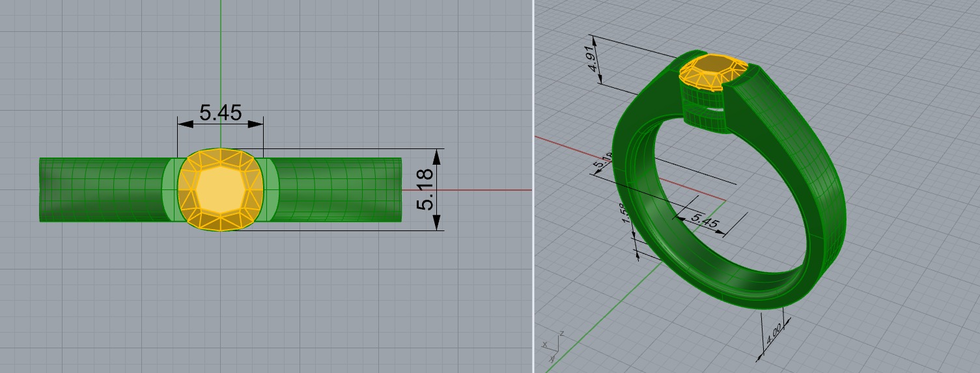Select the left green band half in top view

coord(101,190)
